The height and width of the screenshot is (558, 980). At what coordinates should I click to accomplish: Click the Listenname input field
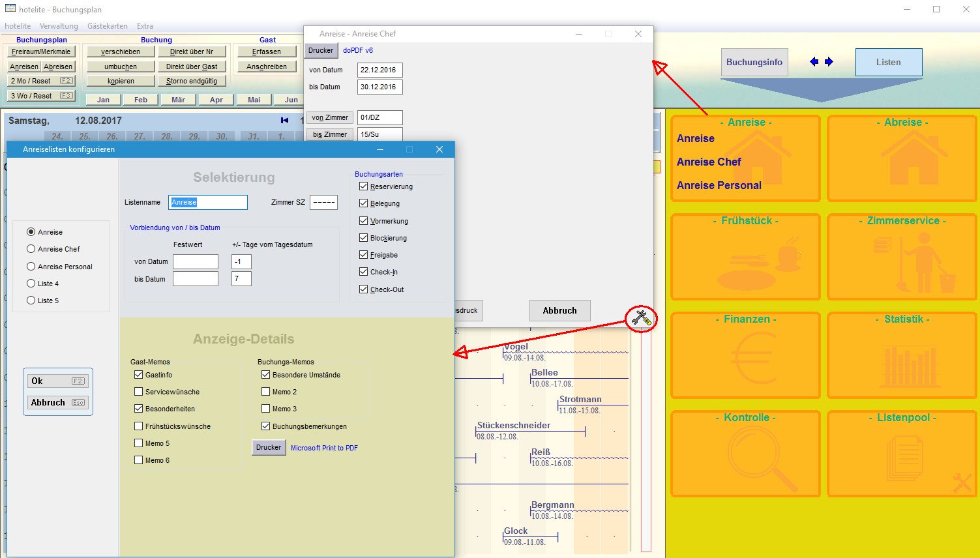coord(208,203)
